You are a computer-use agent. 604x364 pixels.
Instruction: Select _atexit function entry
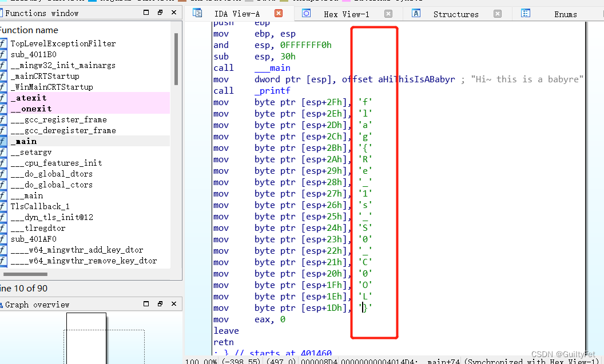[29, 98]
